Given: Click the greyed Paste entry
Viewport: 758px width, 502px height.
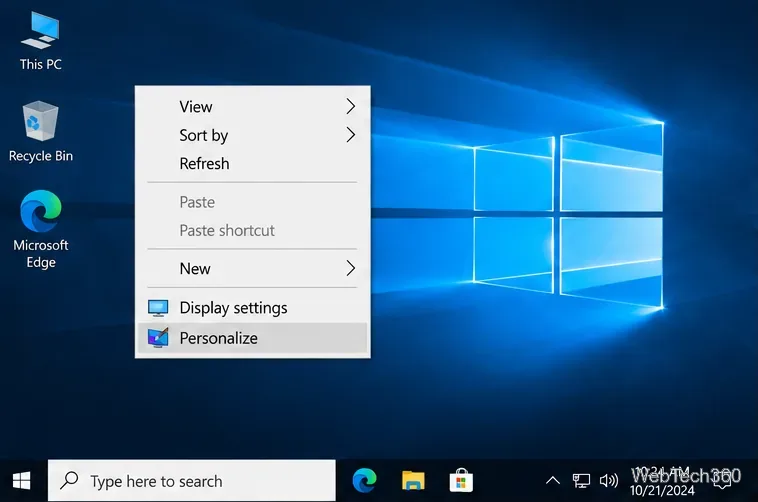Looking at the screenshot, I should tap(252, 202).
